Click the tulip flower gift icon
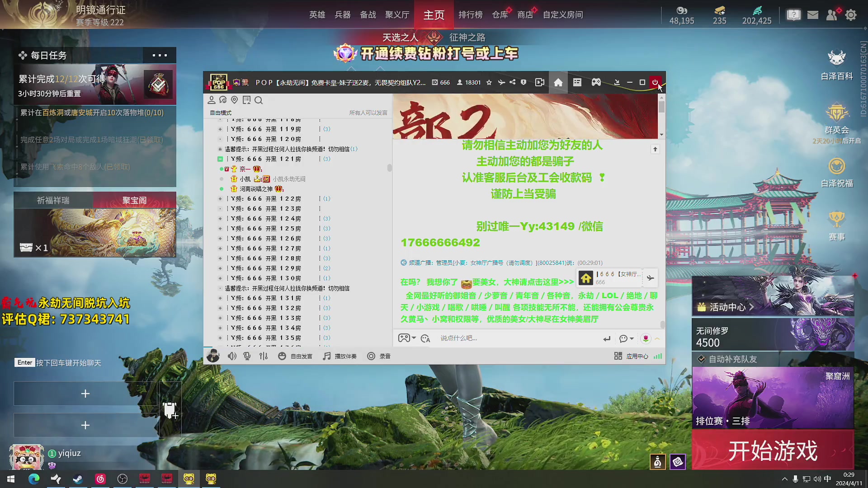Screen dimensions: 868x488 tap(646, 338)
